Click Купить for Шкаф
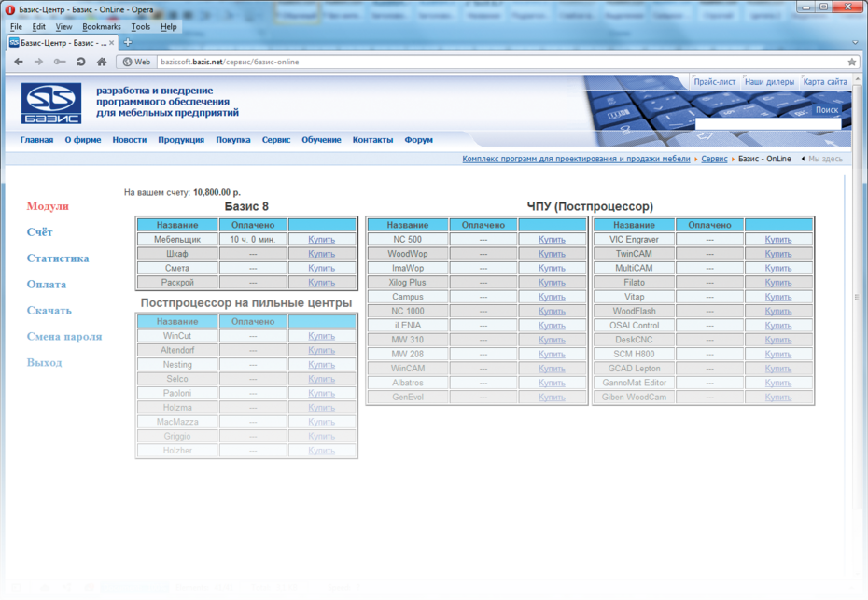Image resolution: width=868 pixels, height=600 pixels. [x=322, y=254]
